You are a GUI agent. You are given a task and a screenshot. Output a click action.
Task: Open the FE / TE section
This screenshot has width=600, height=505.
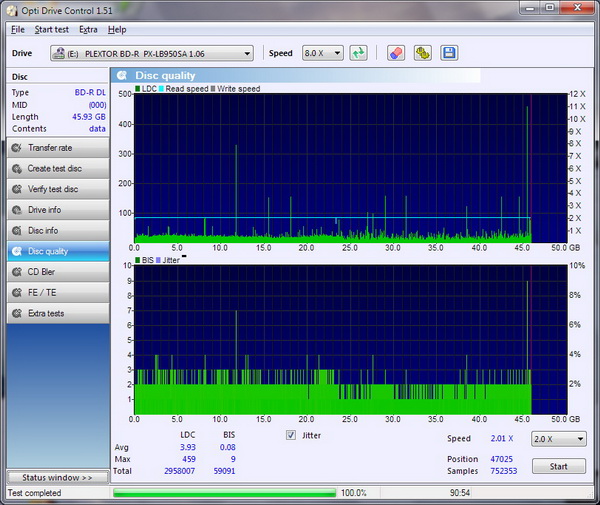tap(58, 292)
